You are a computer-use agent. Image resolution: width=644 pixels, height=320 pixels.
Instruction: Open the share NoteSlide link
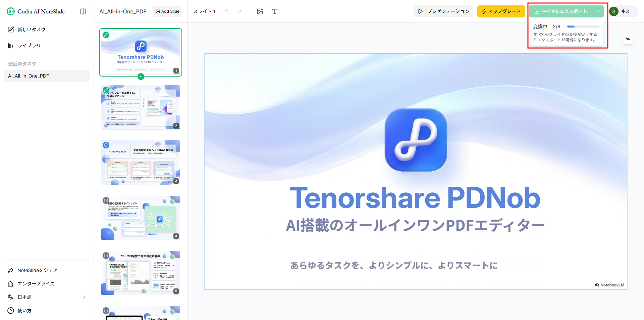click(47, 270)
